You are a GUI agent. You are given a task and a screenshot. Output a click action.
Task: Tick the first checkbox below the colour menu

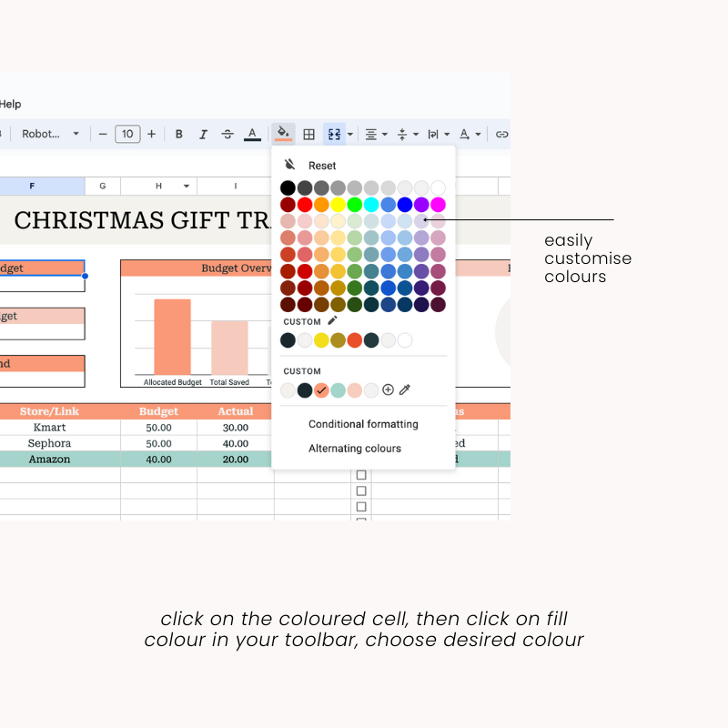(x=361, y=475)
